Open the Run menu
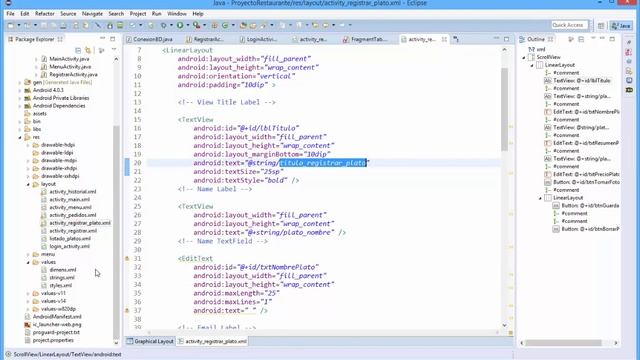 coord(157,13)
